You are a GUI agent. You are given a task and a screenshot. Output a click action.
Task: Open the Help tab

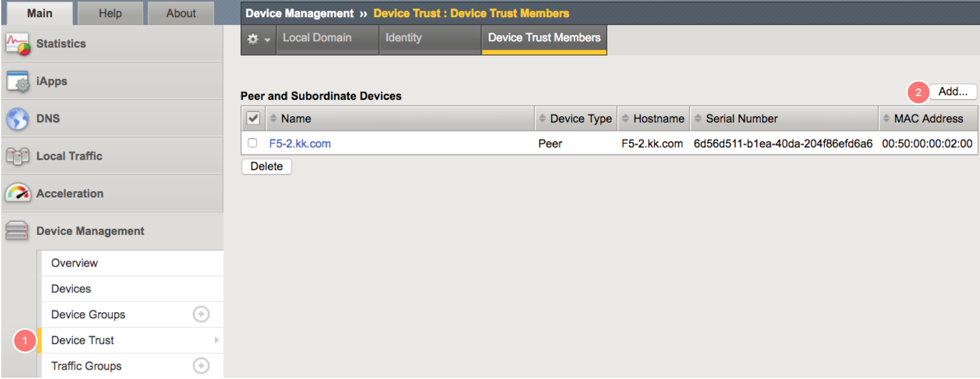pos(110,13)
